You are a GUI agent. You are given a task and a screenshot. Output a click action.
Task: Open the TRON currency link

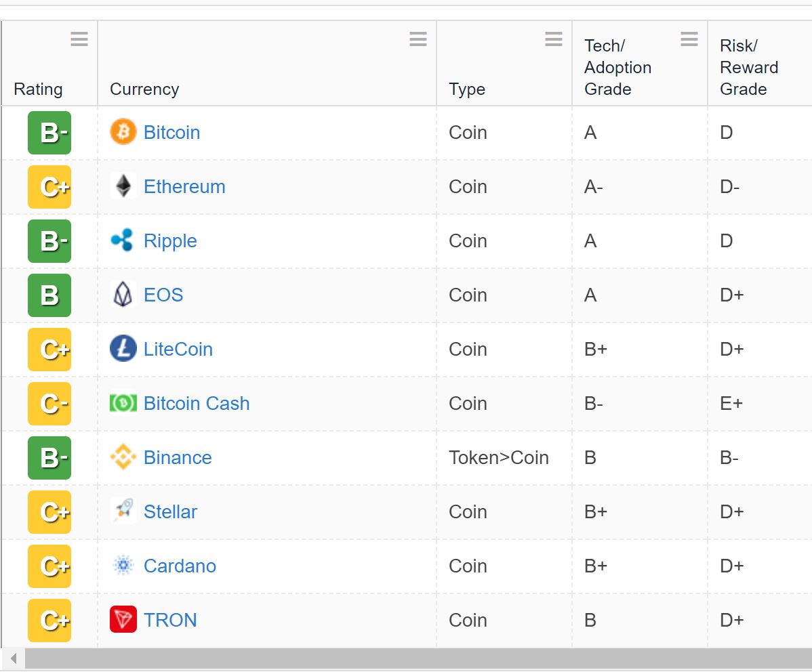coord(170,620)
